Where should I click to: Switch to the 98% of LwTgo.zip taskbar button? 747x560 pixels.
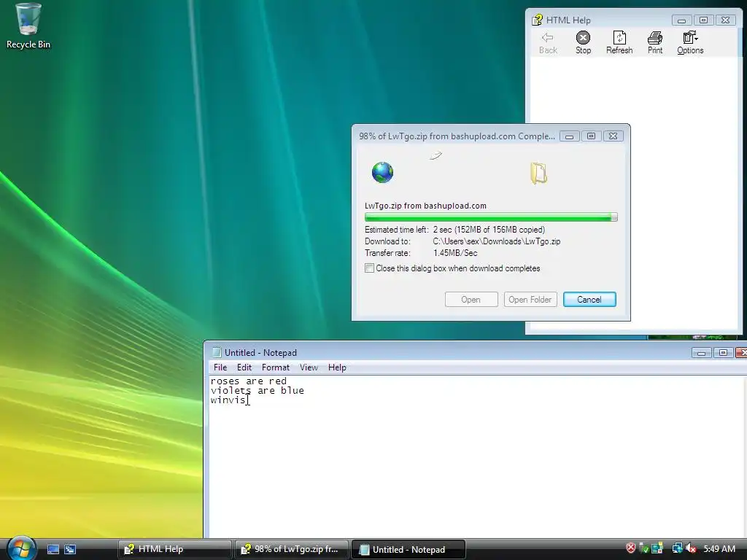pos(292,549)
